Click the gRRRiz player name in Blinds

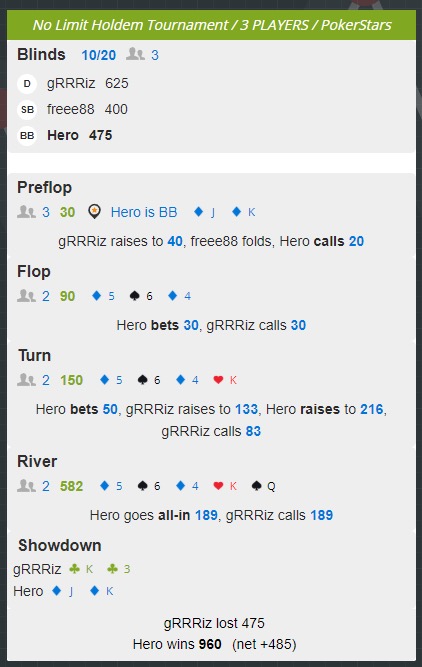(71, 83)
